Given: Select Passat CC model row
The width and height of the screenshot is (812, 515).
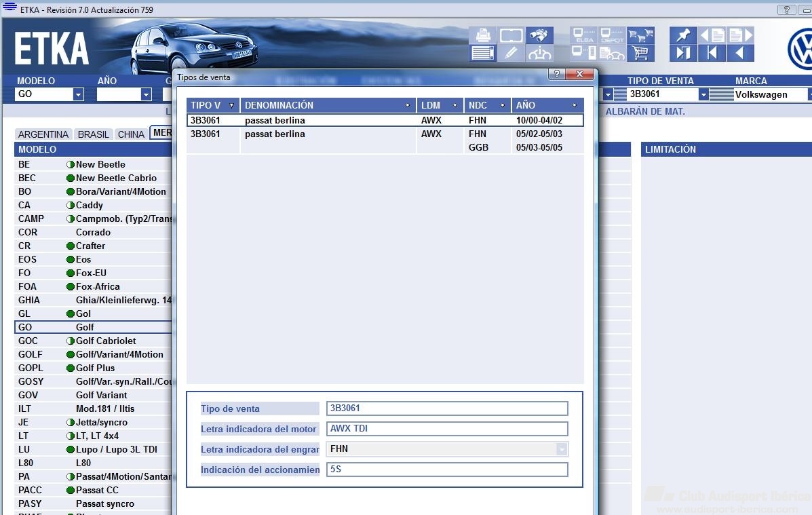Looking at the screenshot, I should [93, 490].
